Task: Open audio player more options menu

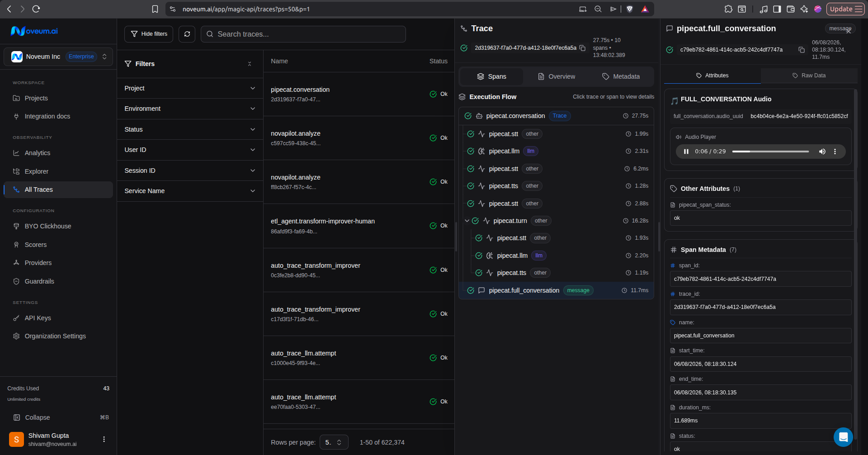Action: [x=835, y=152]
